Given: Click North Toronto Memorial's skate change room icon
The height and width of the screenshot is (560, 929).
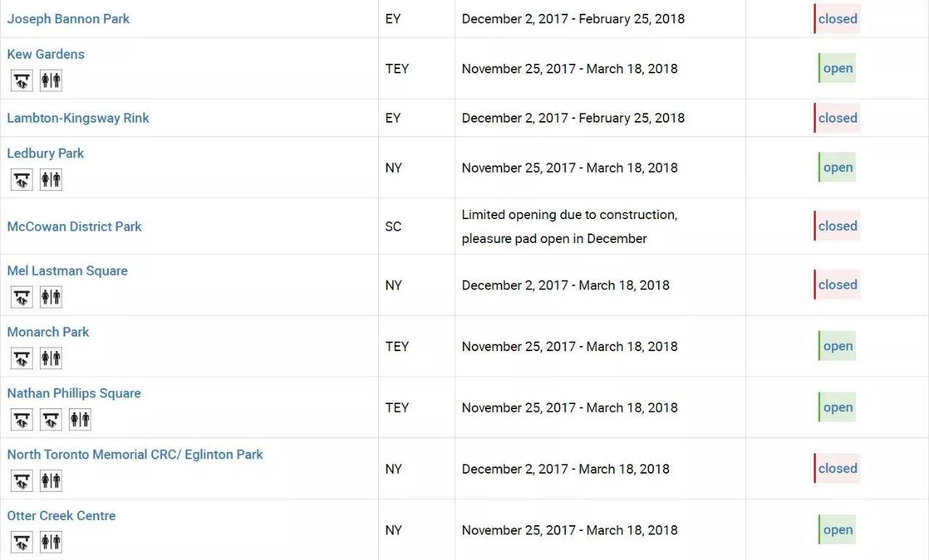Looking at the screenshot, I should tap(22, 481).
